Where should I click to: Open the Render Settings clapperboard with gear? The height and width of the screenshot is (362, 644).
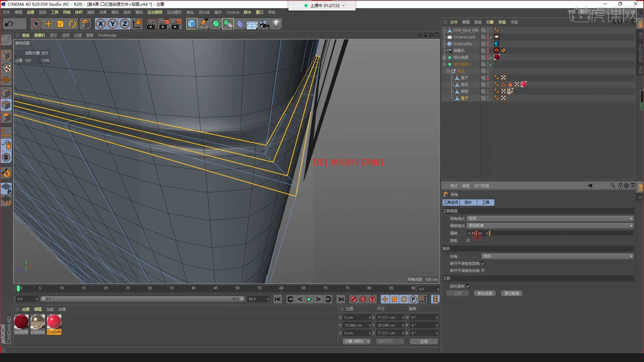pos(176,24)
